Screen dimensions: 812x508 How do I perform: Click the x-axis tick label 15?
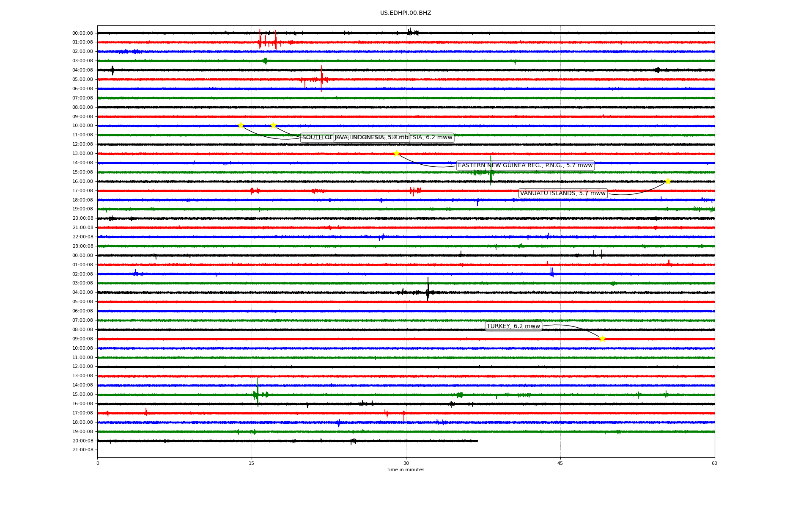tap(252, 463)
